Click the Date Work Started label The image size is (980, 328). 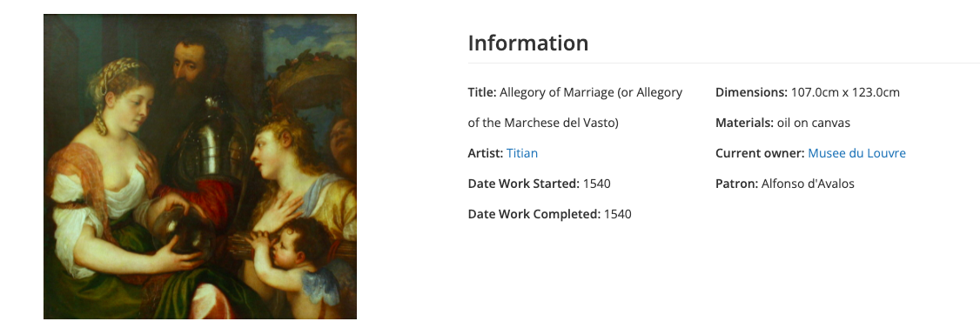point(524,184)
